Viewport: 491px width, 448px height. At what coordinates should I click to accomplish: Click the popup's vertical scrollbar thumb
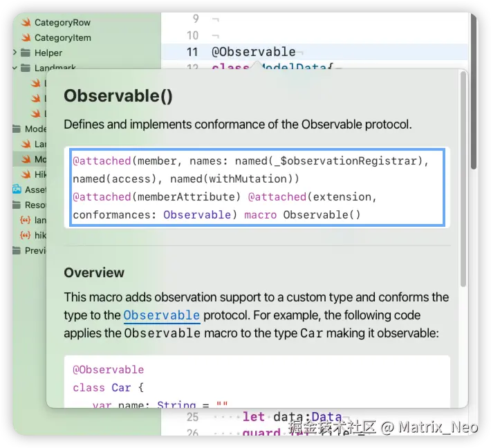463,179
